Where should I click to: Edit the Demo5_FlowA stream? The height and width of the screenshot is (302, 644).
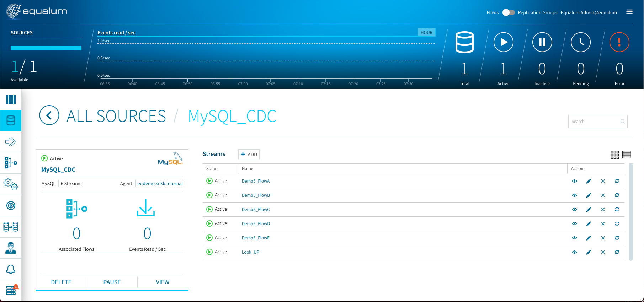(x=589, y=181)
